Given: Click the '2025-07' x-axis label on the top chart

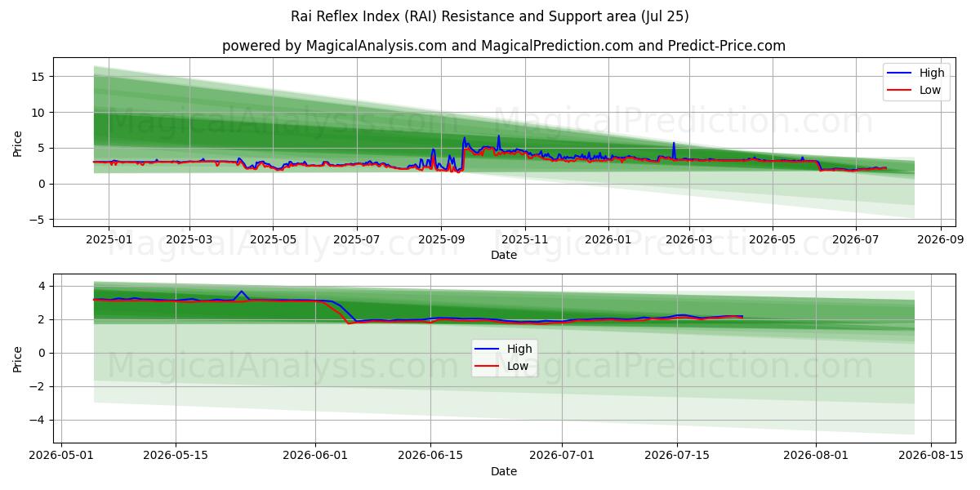Looking at the screenshot, I should tap(357, 239).
